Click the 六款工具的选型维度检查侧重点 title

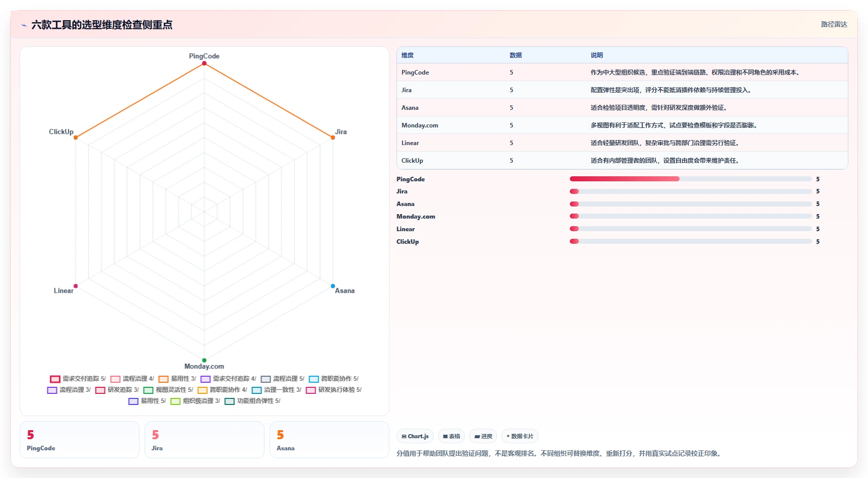pos(102,25)
